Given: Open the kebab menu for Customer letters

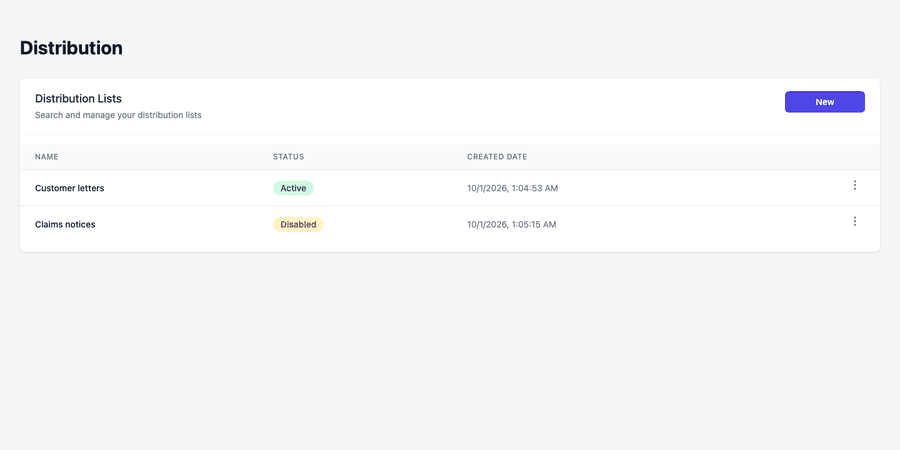Looking at the screenshot, I should 855,185.
